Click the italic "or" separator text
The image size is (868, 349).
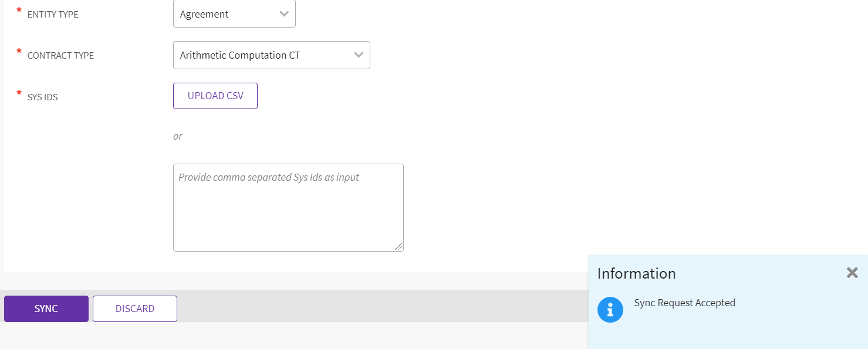177,136
